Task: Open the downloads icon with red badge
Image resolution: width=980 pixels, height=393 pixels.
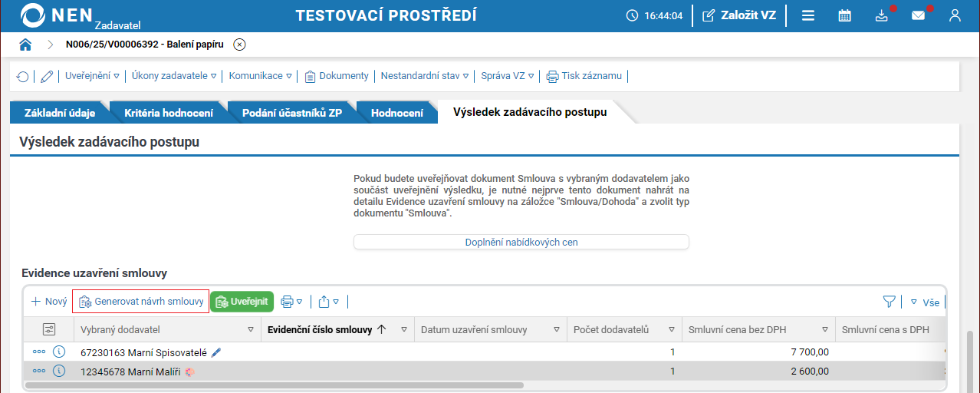Action: pyautogui.click(x=882, y=15)
